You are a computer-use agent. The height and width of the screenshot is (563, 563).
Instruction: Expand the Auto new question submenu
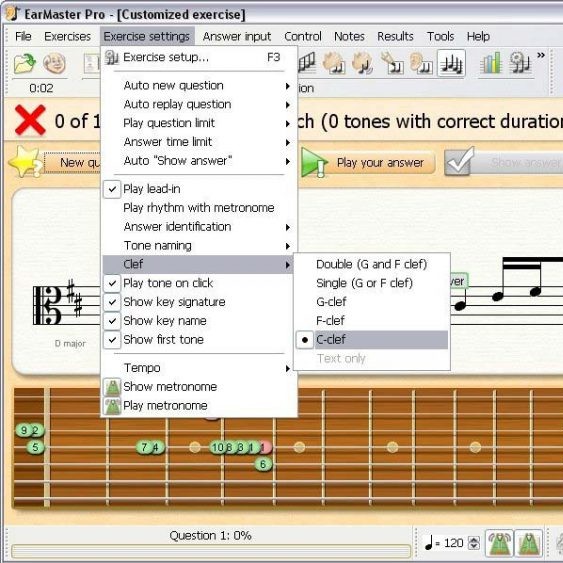[199, 85]
